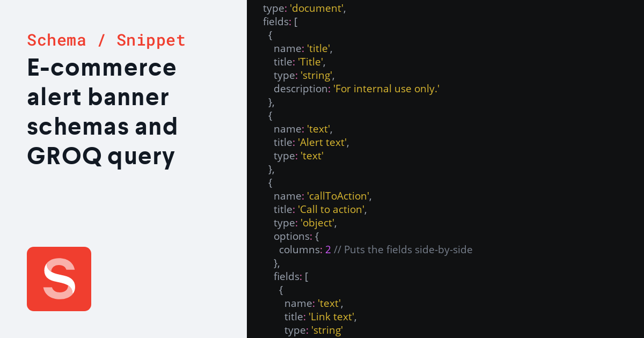644x338 pixels.
Task: Click the 'fields: [' line at top
Action: click(280, 21)
